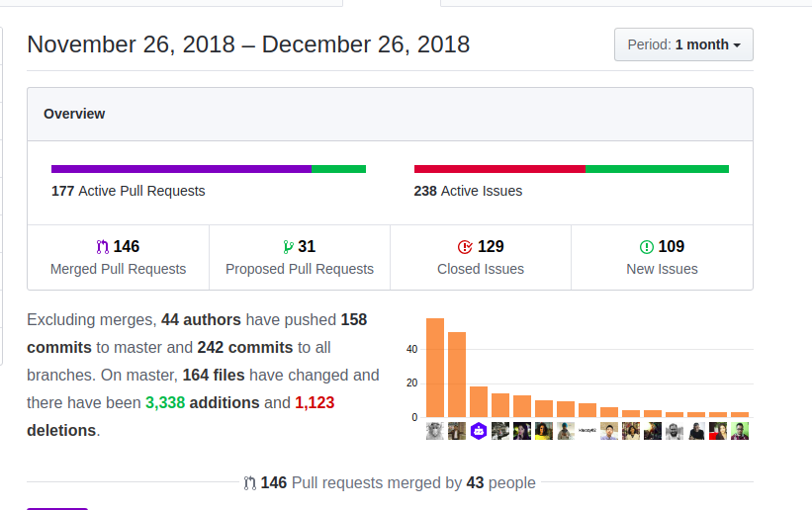The width and height of the screenshot is (812, 510).
Task: Click the '242 commits' text
Action: (245, 348)
